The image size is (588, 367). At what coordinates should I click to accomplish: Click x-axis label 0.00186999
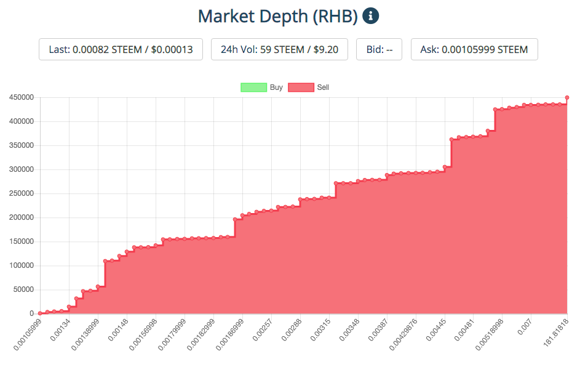pyautogui.click(x=230, y=335)
